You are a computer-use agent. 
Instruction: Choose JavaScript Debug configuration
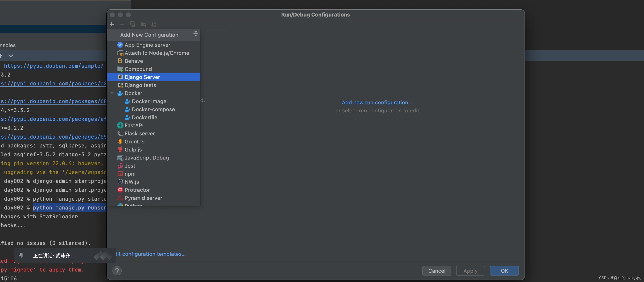point(154,158)
